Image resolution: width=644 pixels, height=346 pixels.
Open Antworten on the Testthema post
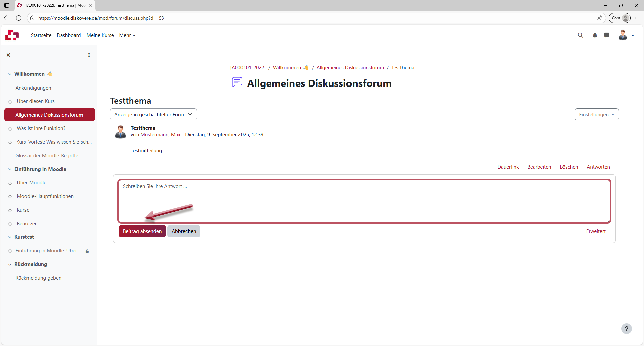598,167
